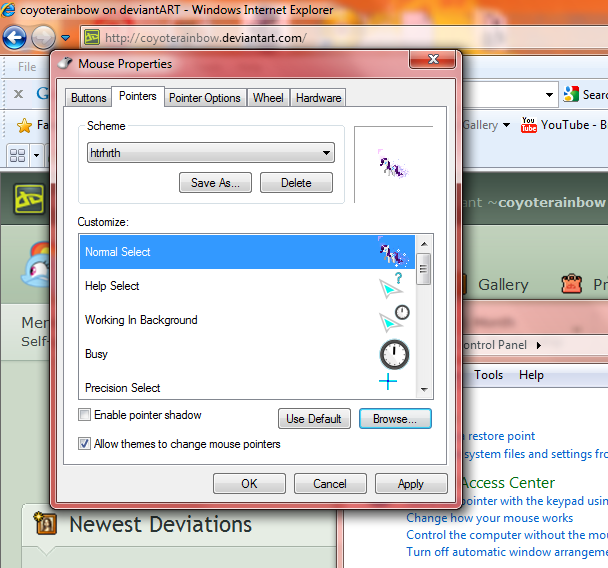Image resolution: width=608 pixels, height=568 pixels.
Task: Click the Precision Select crosshair icon
Action: [388, 382]
